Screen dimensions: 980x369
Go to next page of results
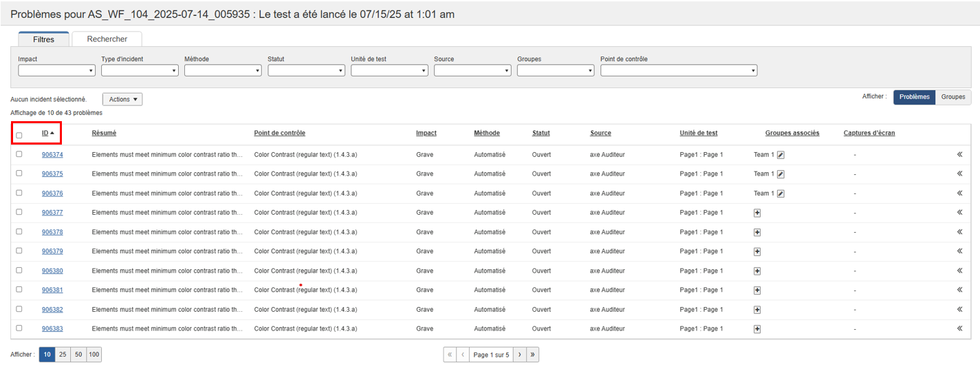[519, 355]
